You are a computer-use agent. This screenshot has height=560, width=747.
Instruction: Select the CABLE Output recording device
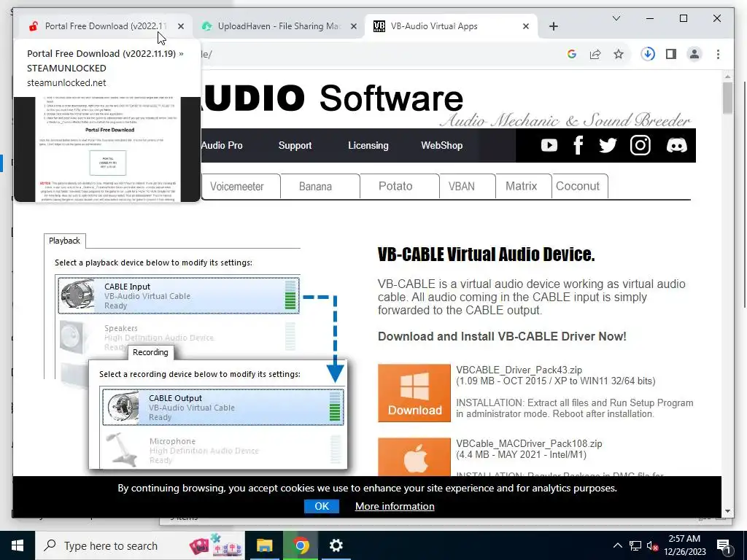(x=223, y=407)
